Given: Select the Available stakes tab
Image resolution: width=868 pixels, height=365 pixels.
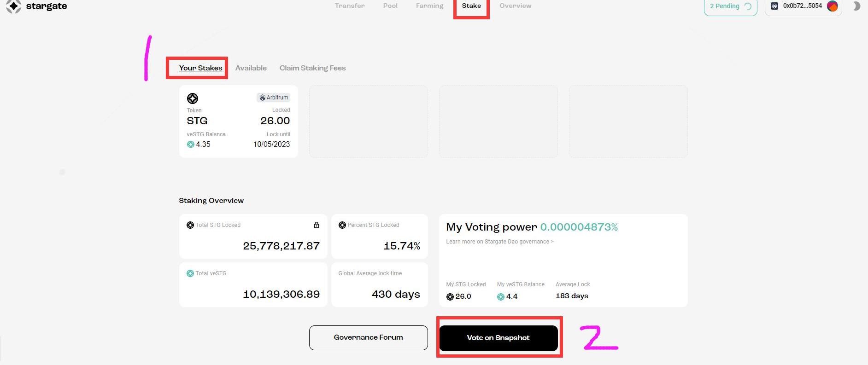Looking at the screenshot, I should tap(251, 68).
